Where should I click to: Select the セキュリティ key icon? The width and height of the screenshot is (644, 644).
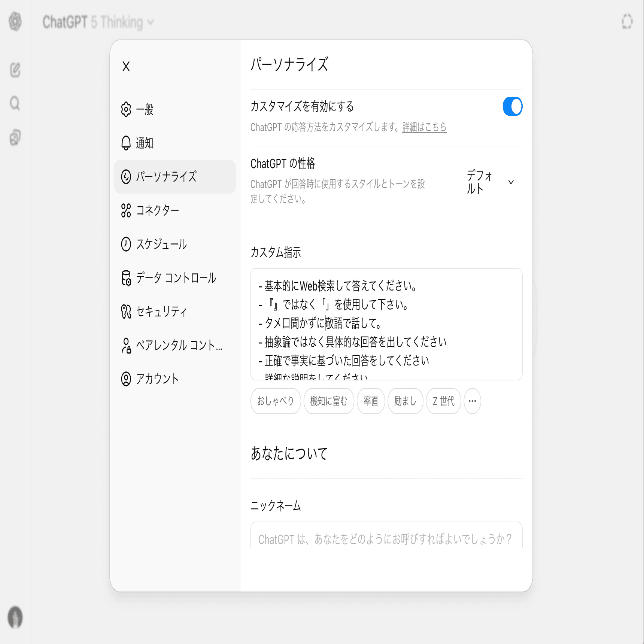coord(125,312)
